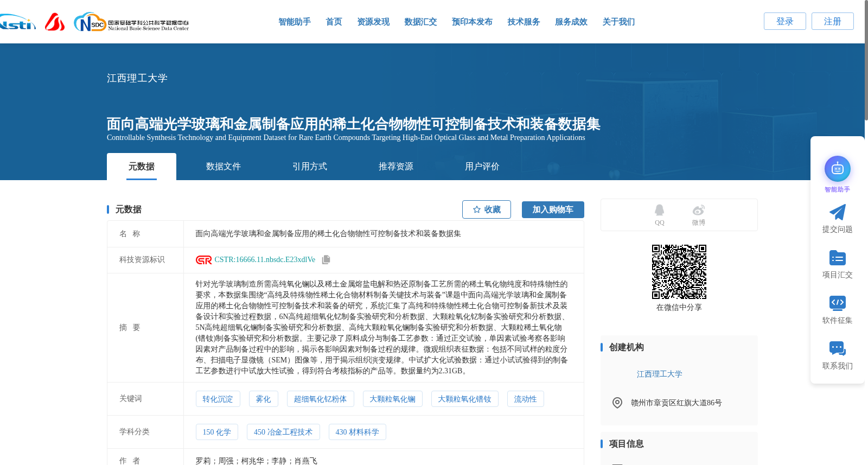Open 联系我们 chat bubble icon
The image size is (868, 465).
point(838,348)
